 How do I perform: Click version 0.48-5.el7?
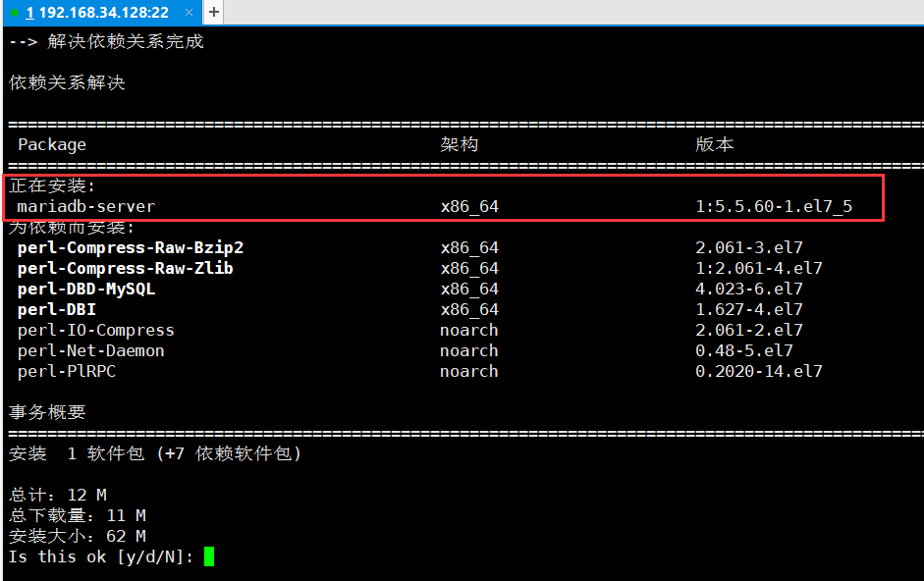(x=744, y=351)
